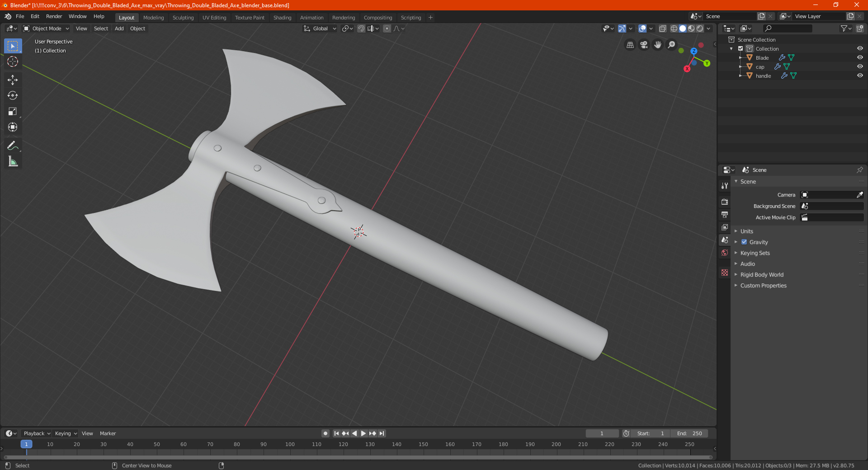The image size is (868, 470).
Task: Play the animation in reverse
Action: (354, 433)
